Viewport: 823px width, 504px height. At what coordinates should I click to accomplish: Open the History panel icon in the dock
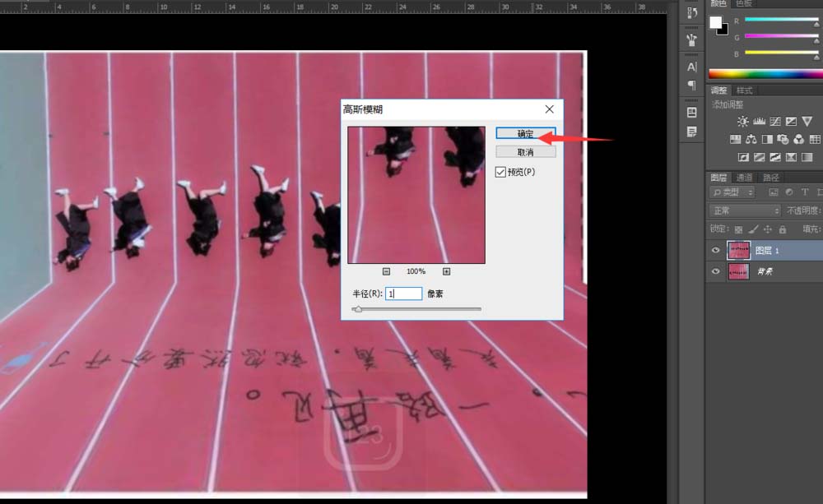click(692, 12)
